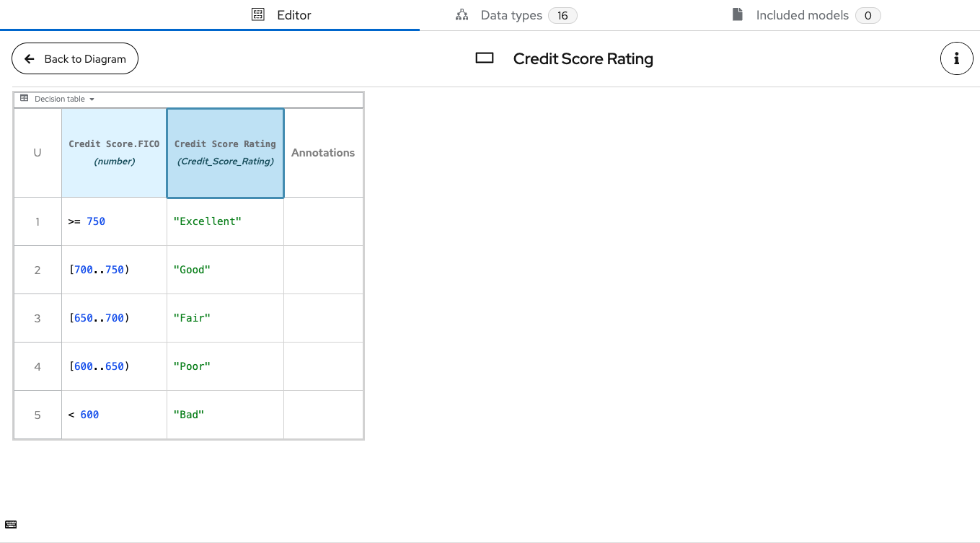Select the Credit Score.FICO column header

(114, 153)
